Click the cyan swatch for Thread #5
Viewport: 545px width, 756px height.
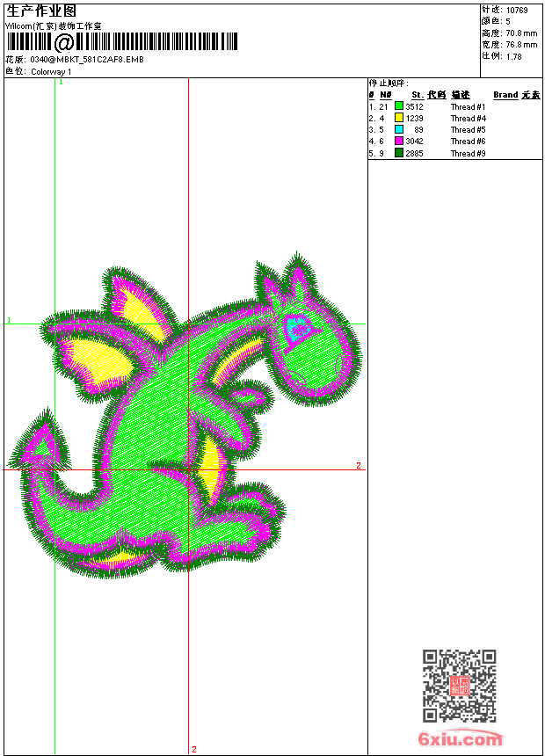coord(399,129)
